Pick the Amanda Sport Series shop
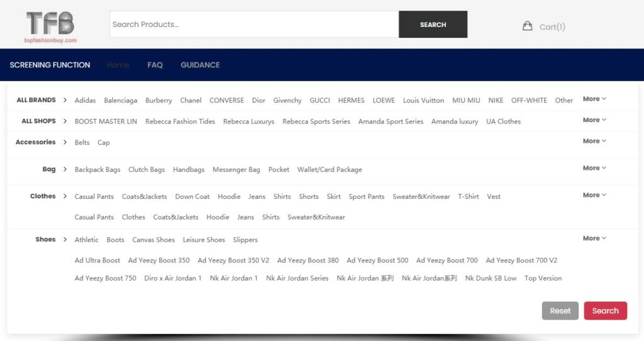Viewport: 644px width, 341px height. pos(391,121)
